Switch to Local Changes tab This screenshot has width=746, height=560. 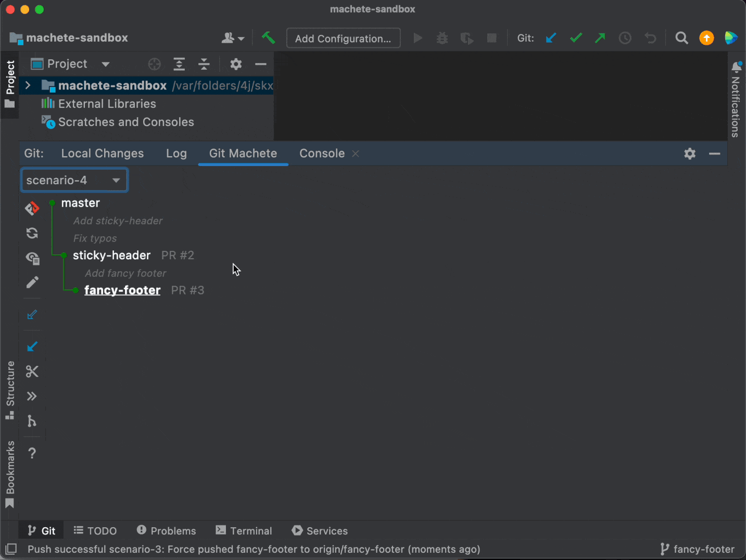tap(103, 154)
